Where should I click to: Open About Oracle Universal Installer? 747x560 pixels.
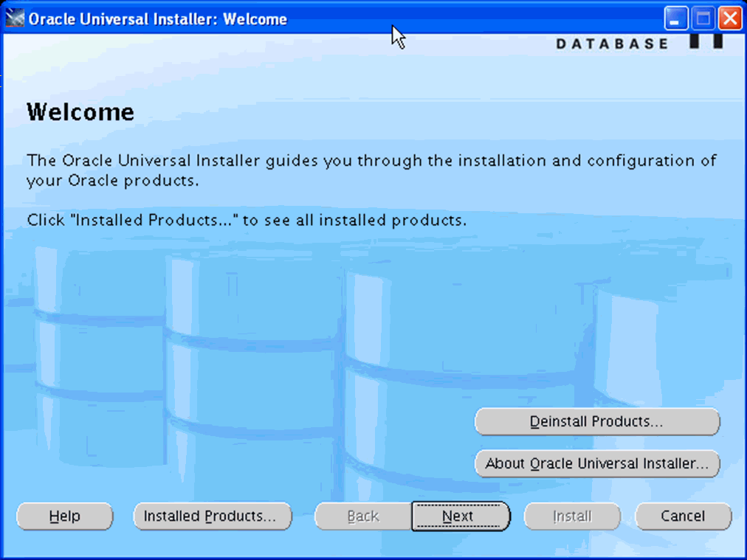pyautogui.click(x=597, y=463)
